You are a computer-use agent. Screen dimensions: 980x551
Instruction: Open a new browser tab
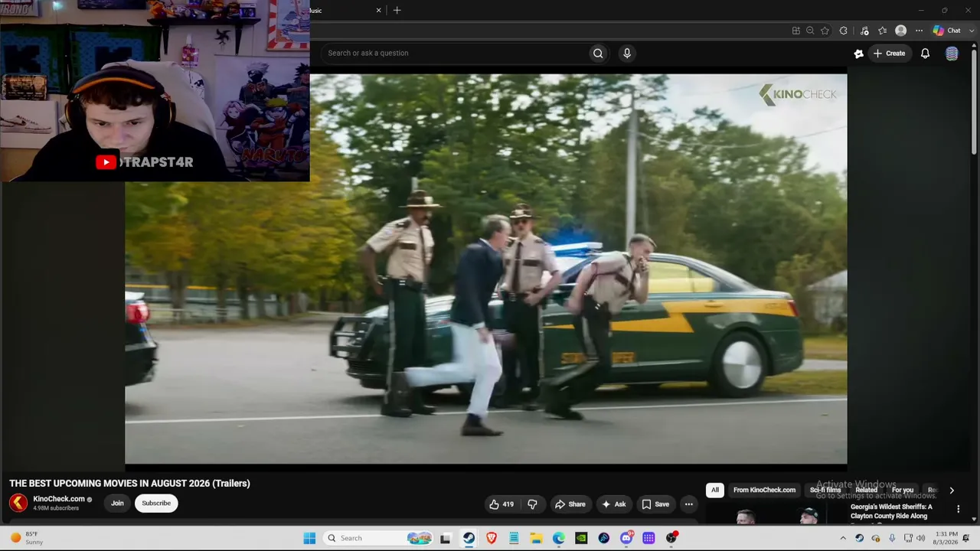point(397,10)
